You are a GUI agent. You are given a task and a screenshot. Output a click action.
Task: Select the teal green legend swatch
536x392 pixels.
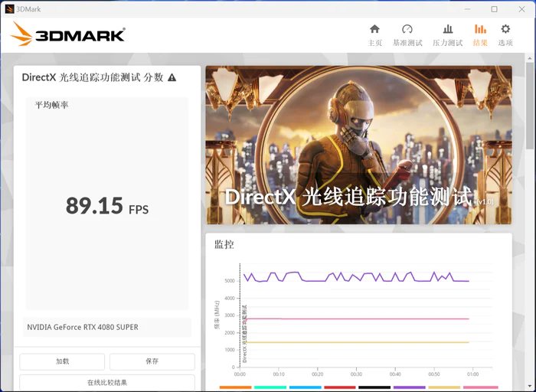point(270,387)
